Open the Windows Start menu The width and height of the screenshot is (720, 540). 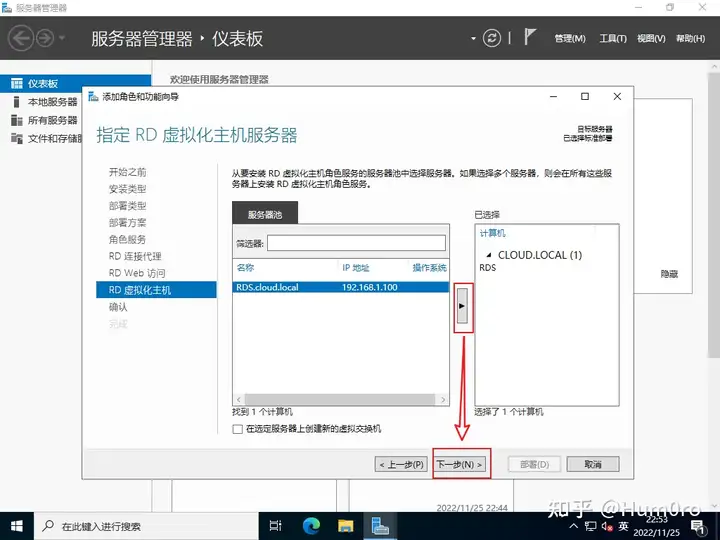tap(17, 526)
